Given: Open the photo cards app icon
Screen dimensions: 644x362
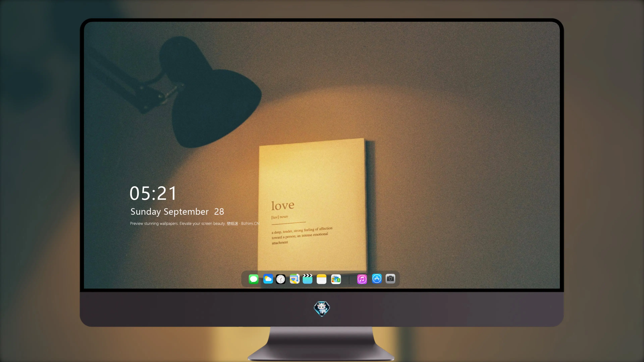Looking at the screenshot, I should pyautogui.click(x=336, y=279).
